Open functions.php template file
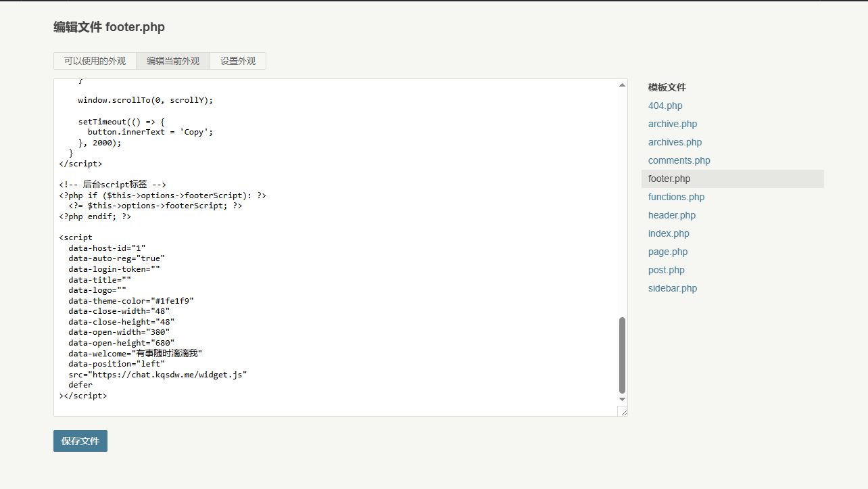This screenshot has height=489, width=868. tap(676, 197)
